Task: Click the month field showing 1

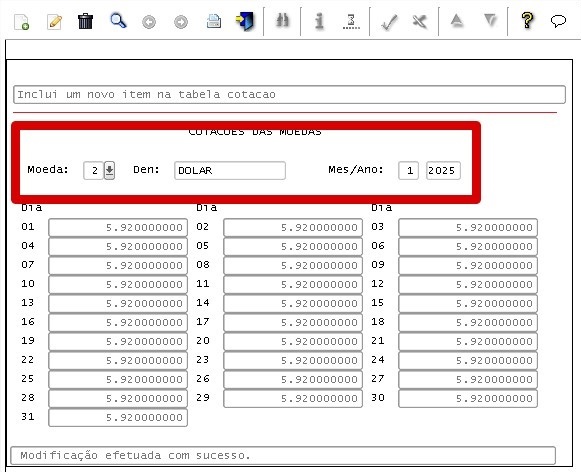Action: click(408, 170)
